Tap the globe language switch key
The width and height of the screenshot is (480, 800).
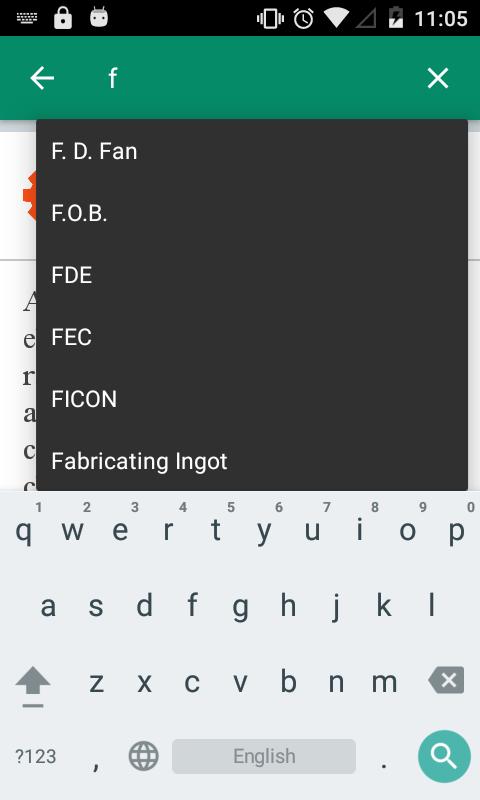tap(143, 756)
